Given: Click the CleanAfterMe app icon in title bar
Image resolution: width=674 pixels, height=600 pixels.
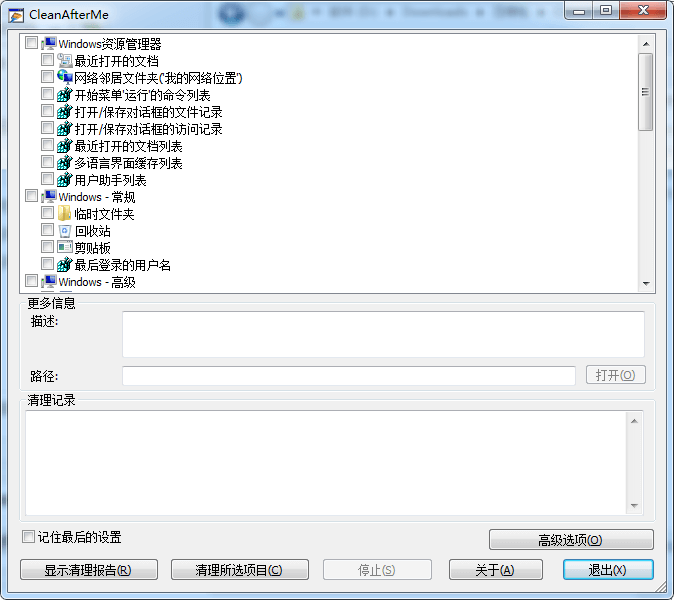Looking at the screenshot, I should pos(16,15).
